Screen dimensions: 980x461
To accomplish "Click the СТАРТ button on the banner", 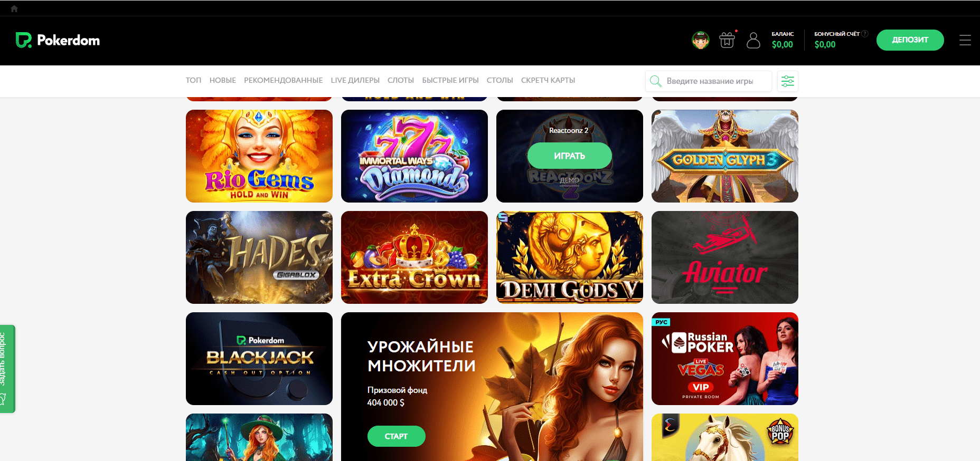I will pyautogui.click(x=397, y=436).
